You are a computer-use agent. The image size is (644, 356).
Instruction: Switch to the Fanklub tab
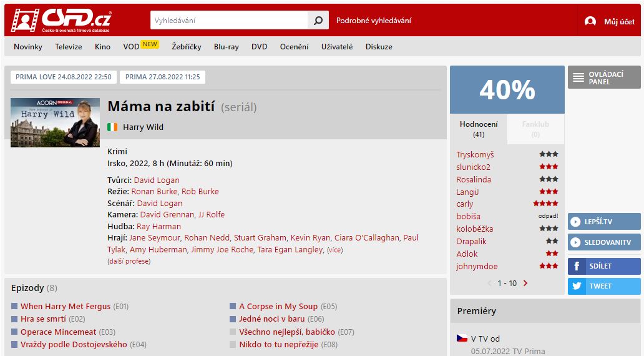tap(535, 129)
